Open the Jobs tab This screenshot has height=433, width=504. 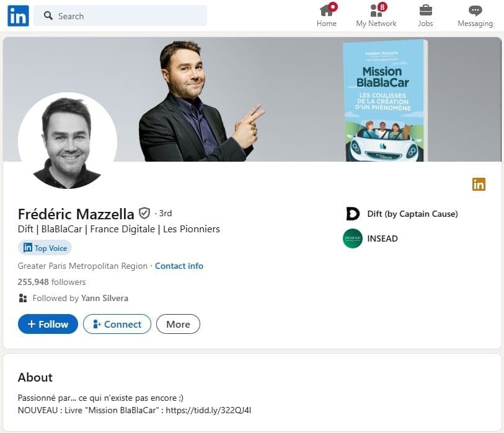click(425, 15)
